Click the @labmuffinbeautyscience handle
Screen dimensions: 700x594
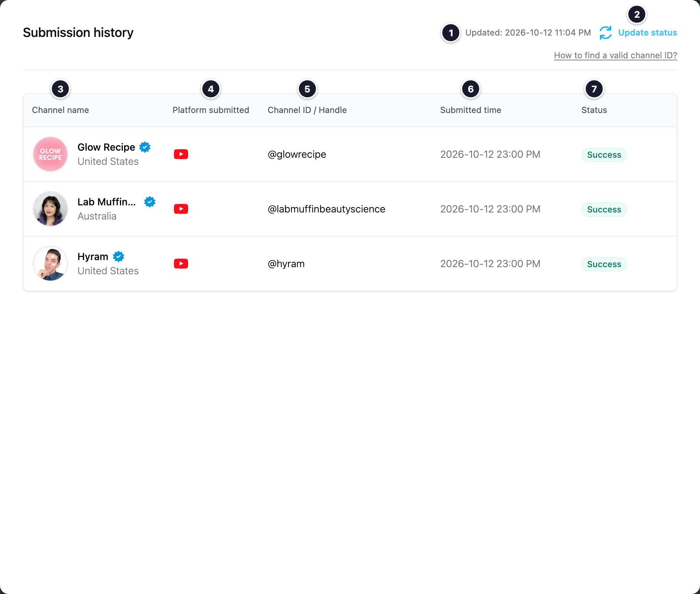[x=326, y=209]
